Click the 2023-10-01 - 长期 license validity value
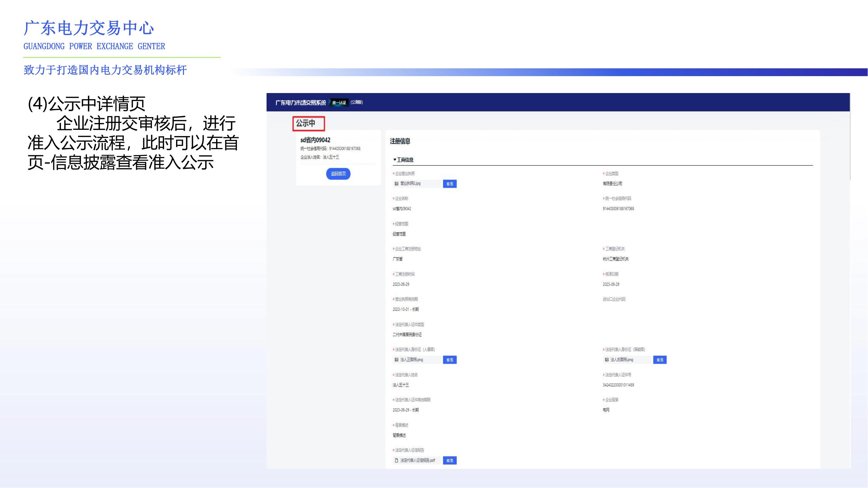This screenshot has height=488, width=868. 405,309
